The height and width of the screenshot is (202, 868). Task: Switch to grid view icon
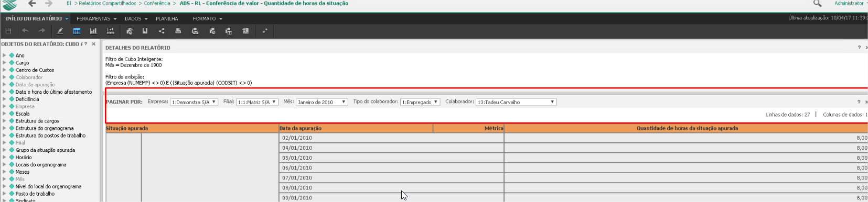tap(77, 31)
